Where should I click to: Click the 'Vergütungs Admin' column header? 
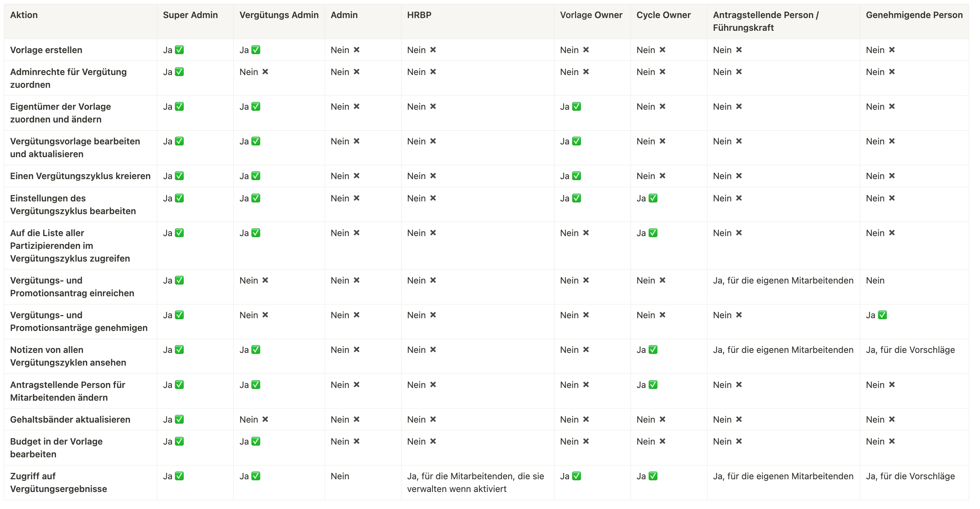(279, 15)
